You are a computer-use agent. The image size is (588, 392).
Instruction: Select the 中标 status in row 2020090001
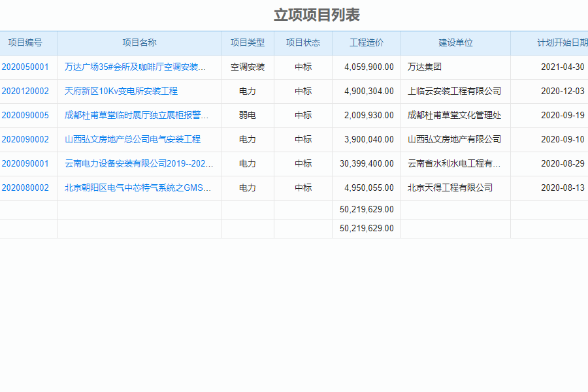pyautogui.click(x=303, y=164)
